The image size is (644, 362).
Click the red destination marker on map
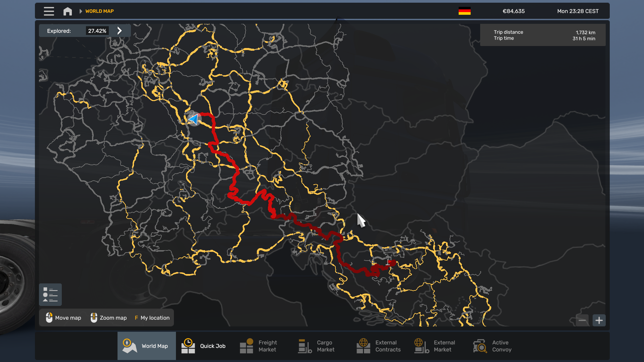388,262
